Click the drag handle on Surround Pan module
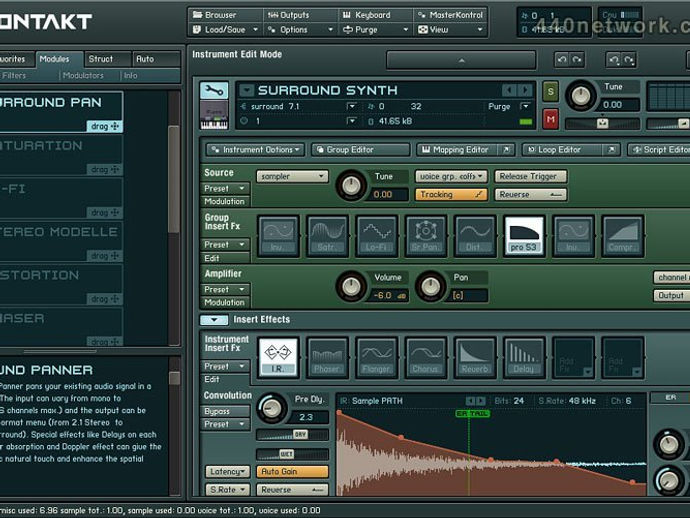The width and height of the screenshot is (690, 518). pos(104,126)
